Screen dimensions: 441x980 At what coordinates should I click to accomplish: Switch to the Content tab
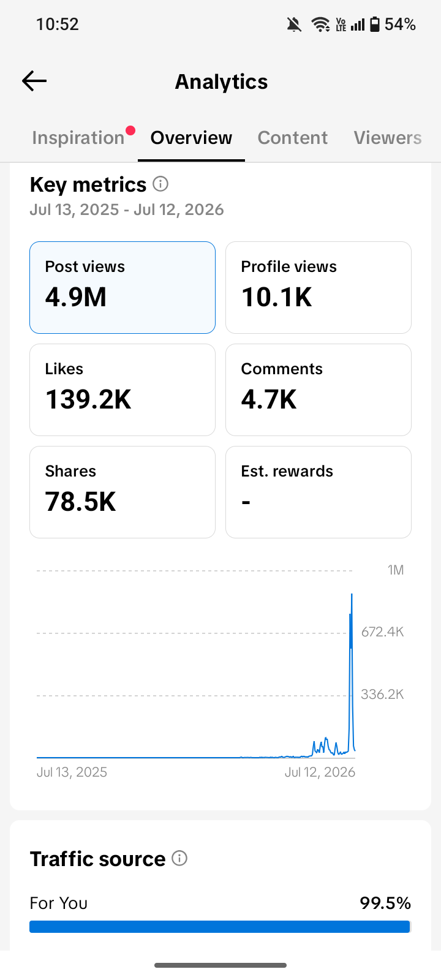point(293,138)
